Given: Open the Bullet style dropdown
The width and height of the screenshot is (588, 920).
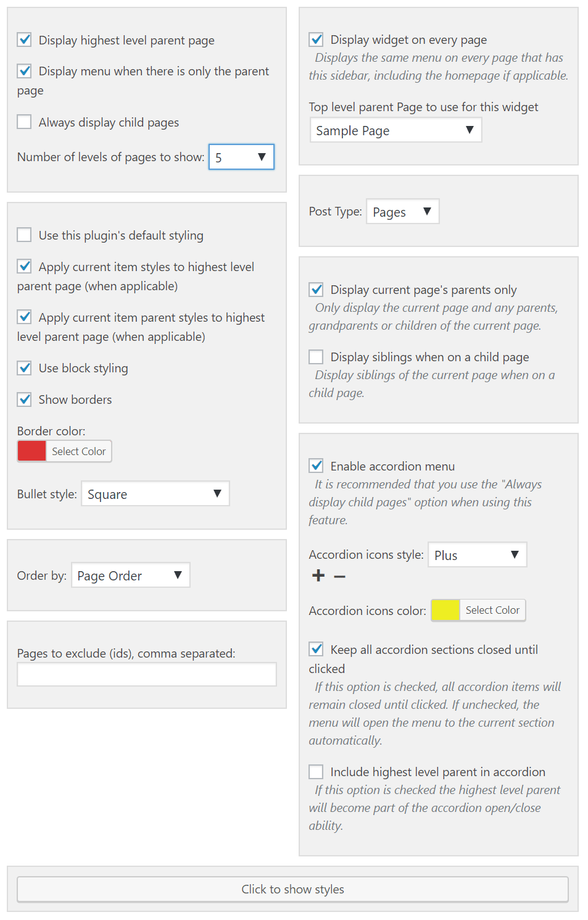Looking at the screenshot, I should point(155,493).
